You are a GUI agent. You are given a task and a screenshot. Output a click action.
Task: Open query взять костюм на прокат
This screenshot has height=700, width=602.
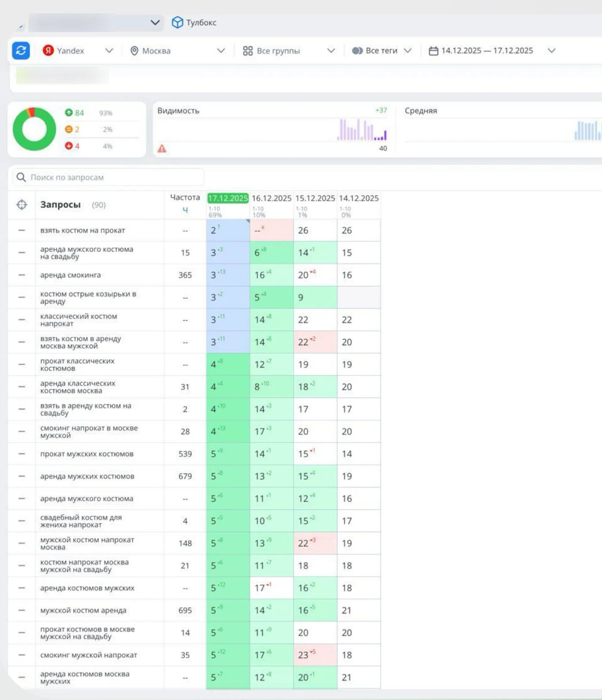83,230
